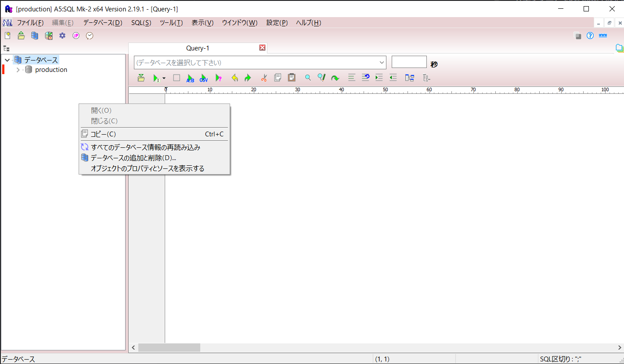Select コピー(C) in the context menu
The height and width of the screenshot is (364, 624).
tap(103, 134)
